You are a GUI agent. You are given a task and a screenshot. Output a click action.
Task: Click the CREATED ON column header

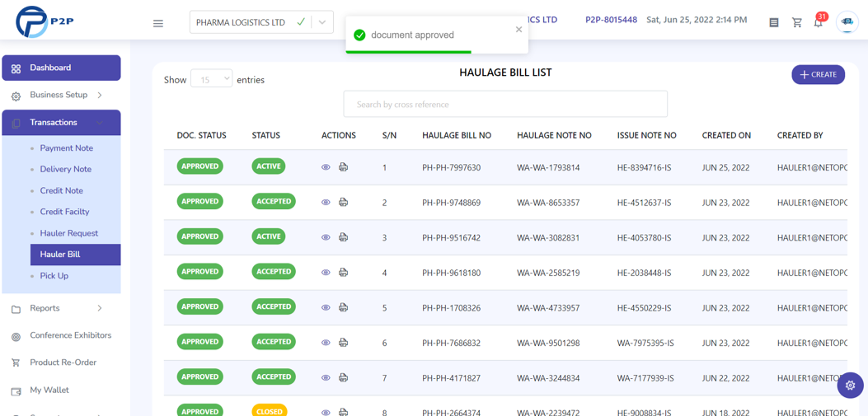coord(726,136)
